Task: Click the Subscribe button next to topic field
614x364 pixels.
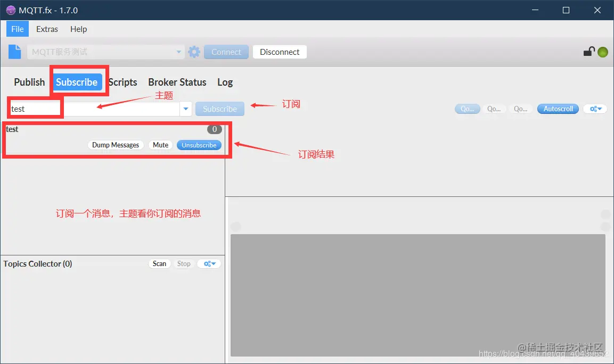Action: [x=220, y=109]
